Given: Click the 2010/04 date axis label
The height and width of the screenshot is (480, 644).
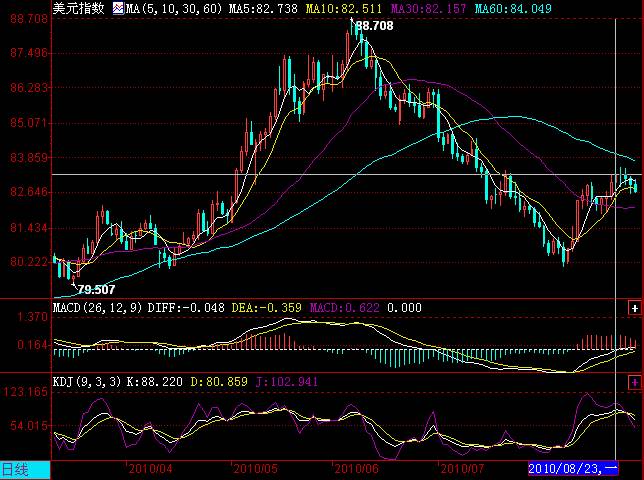Looking at the screenshot, I should click(x=151, y=469).
